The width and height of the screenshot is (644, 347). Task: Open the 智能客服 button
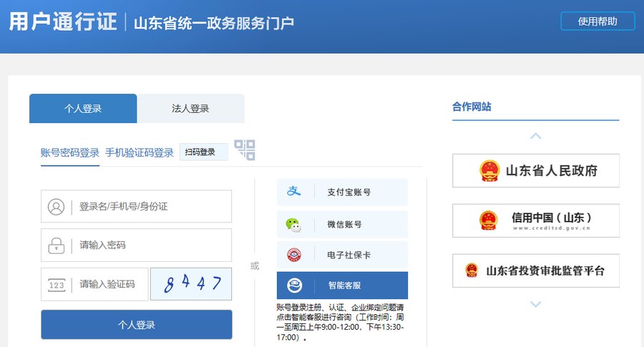pos(342,285)
